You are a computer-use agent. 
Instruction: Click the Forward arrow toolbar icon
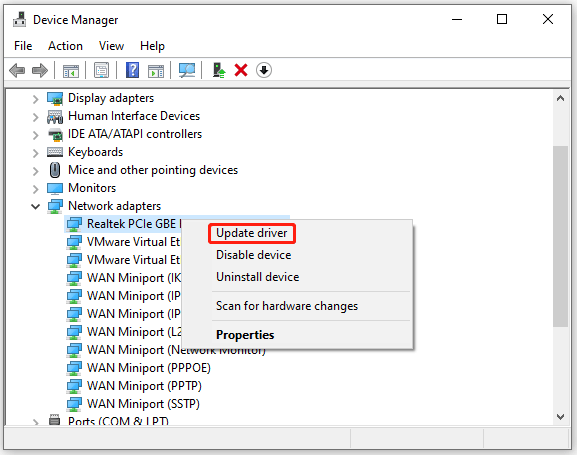pos(40,70)
